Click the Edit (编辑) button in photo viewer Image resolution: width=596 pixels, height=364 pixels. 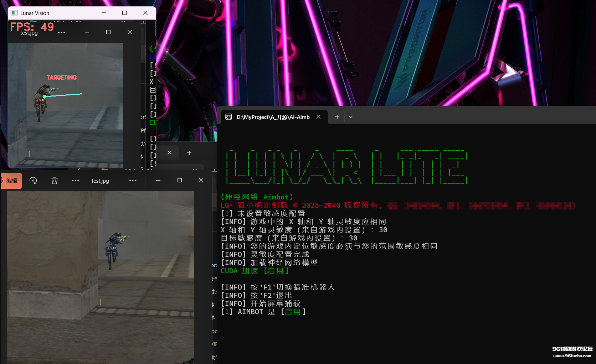[x=11, y=181]
